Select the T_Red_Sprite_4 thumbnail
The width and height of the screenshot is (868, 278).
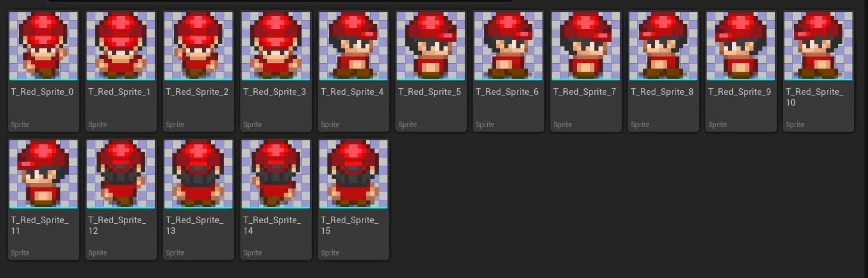pyautogui.click(x=354, y=45)
